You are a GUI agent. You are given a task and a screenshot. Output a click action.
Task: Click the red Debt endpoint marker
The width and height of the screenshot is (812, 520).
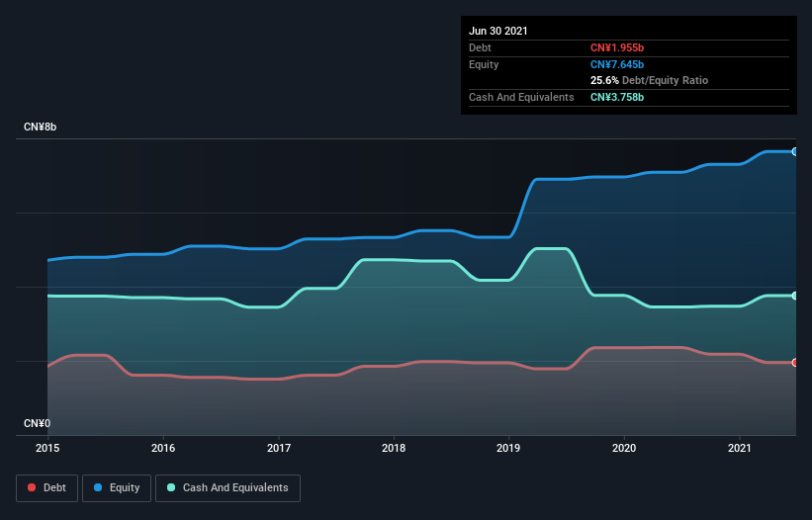(x=794, y=363)
